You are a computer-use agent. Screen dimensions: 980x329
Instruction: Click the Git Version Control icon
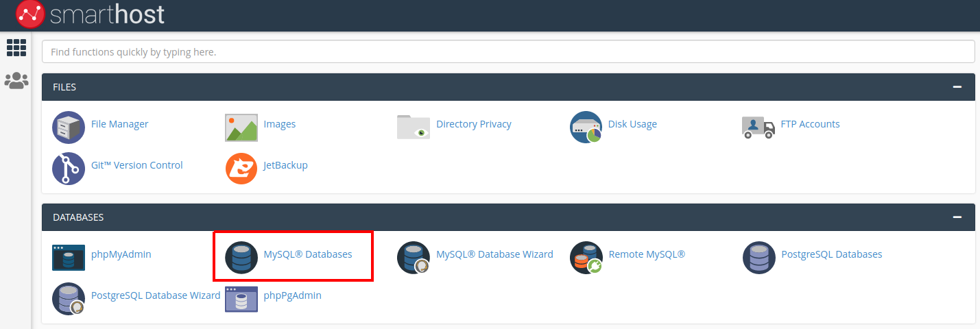tap(69, 168)
